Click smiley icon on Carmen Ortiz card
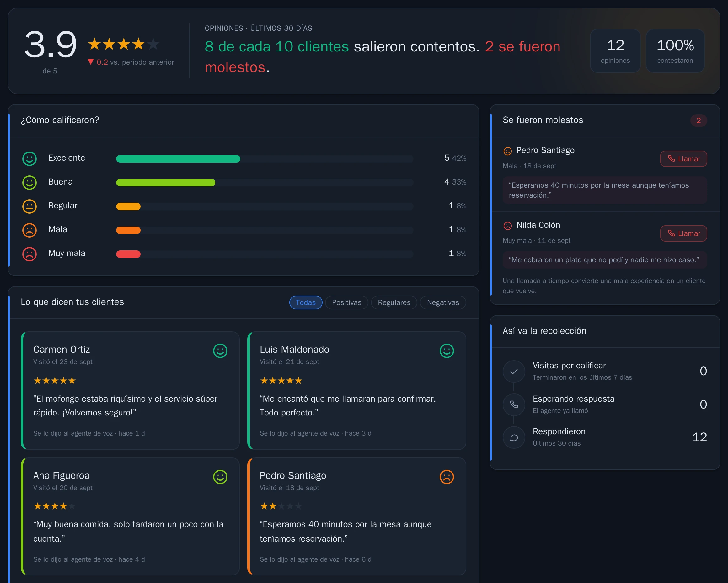The height and width of the screenshot is (583, 728). point(220,350)
